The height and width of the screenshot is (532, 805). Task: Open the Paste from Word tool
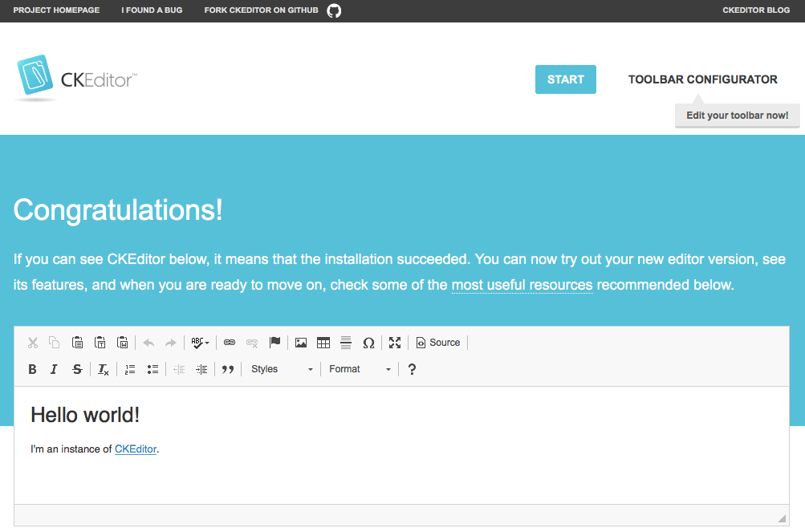[x=123, y=342]
